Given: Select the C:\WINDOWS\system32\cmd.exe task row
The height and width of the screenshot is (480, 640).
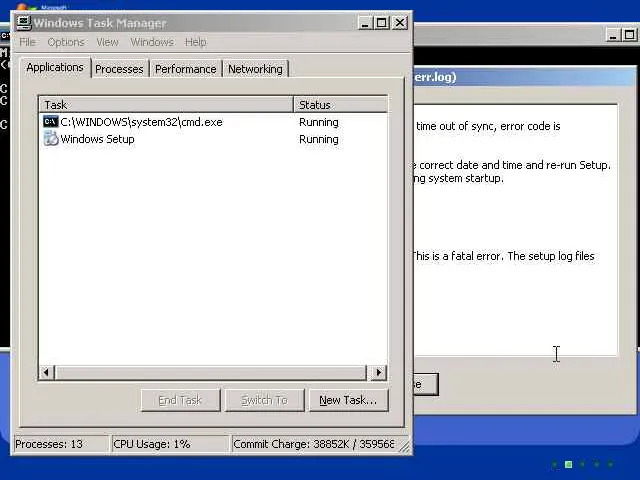Looking at the screenshot, I should click(x=213, y=122).
